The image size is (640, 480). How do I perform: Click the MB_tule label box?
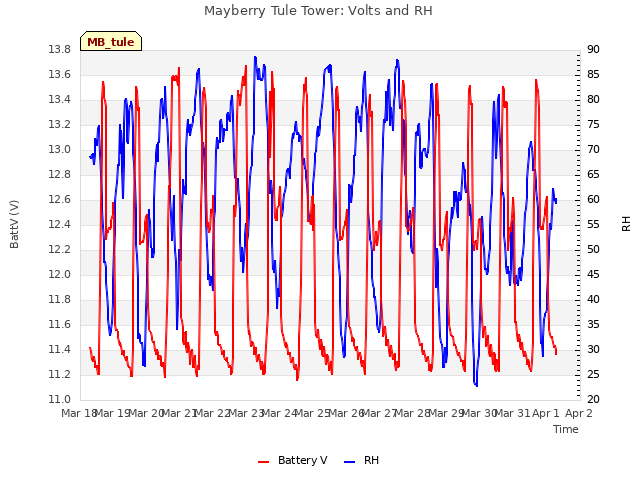point(111,42)
